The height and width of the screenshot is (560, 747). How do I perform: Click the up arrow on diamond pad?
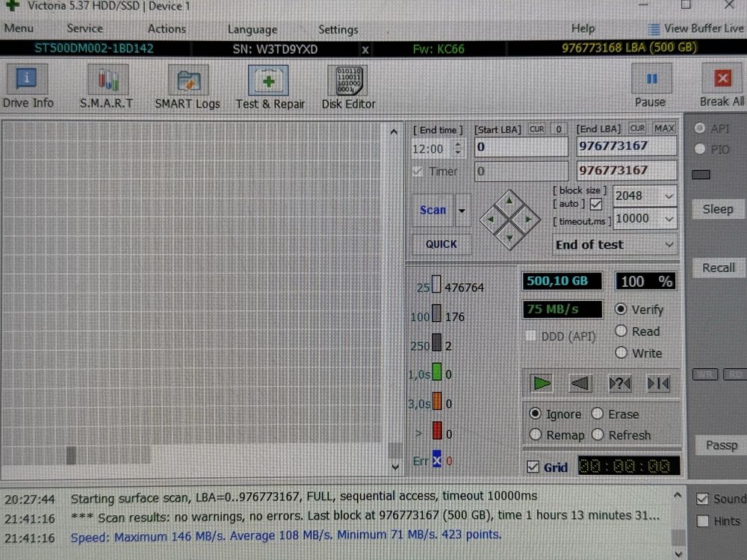[509, 202]
